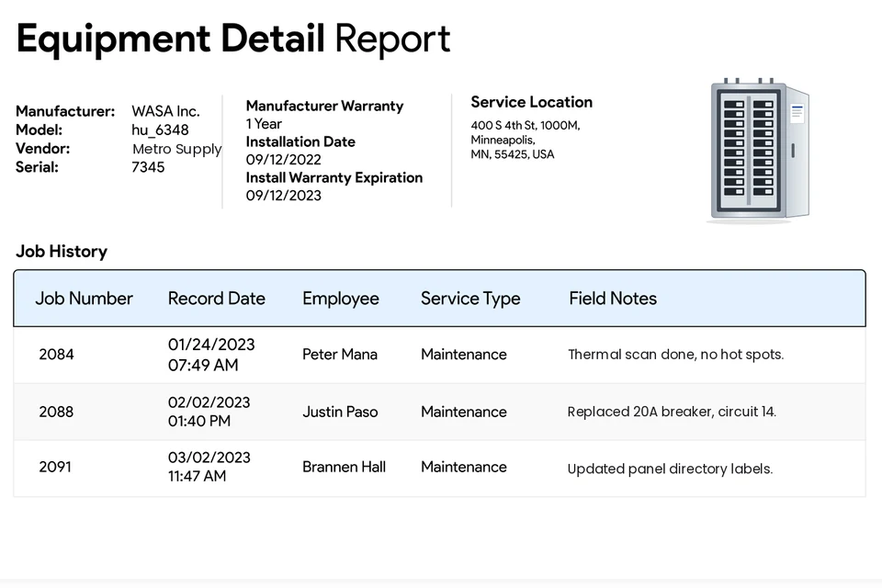Click the Service Location heading
The image size is (882, 588).
tap(532, 102)
